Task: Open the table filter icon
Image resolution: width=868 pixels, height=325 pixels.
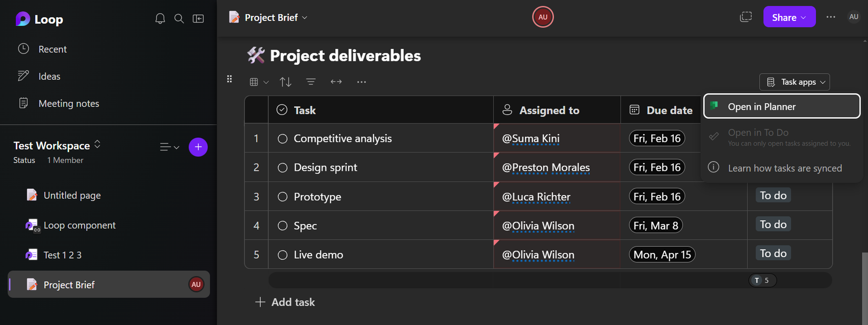Action: point(311,82)
